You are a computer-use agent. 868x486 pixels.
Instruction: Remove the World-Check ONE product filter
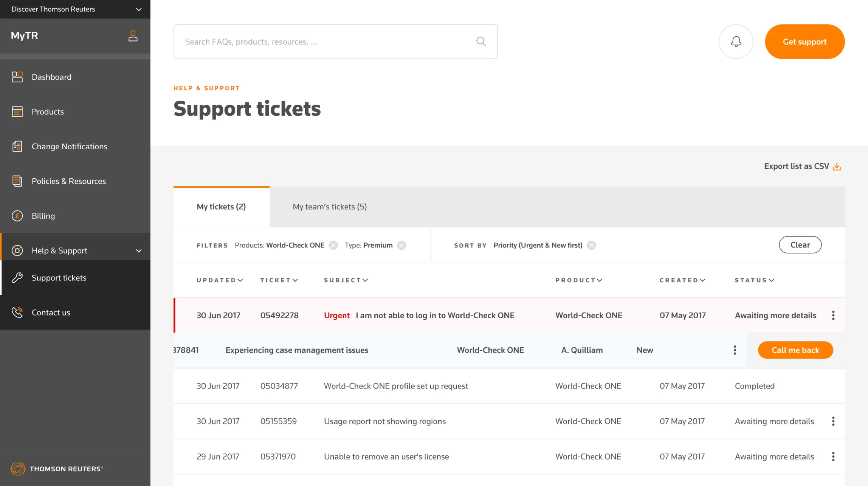click(x=333, y=245)
